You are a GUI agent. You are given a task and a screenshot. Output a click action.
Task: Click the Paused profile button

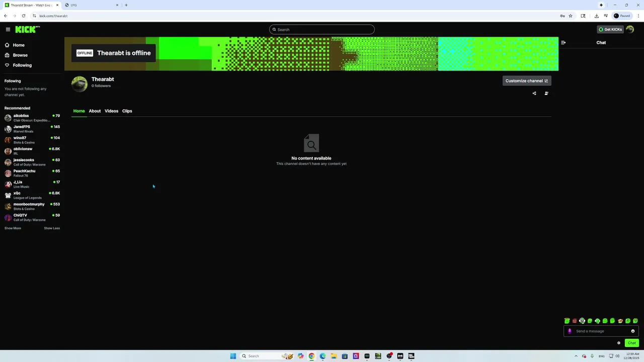click(x=622, y=16)
